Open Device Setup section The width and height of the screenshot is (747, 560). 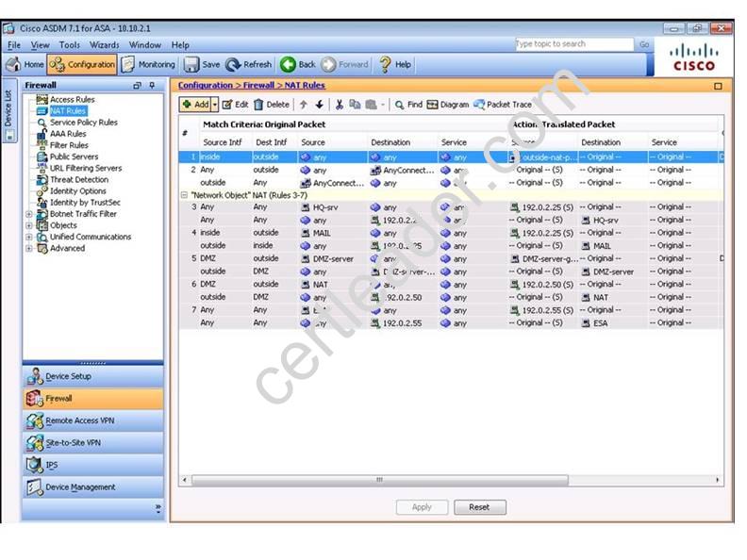pyautogui.click(x=92, y=376)
